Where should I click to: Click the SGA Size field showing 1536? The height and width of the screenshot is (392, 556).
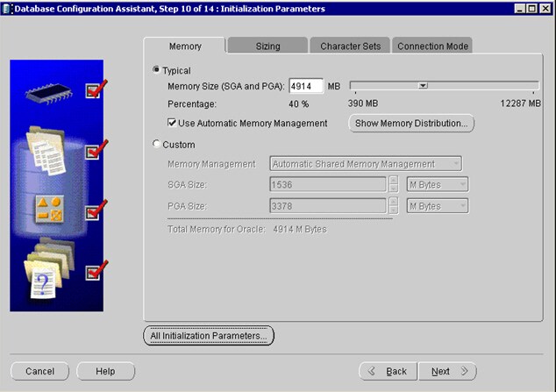(x=328, y=184)
